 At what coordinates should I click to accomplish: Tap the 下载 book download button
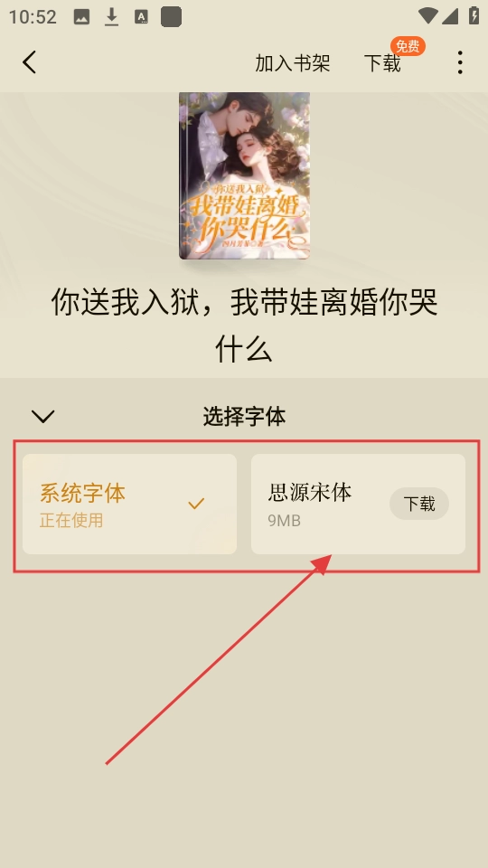(x=381, y=63)
